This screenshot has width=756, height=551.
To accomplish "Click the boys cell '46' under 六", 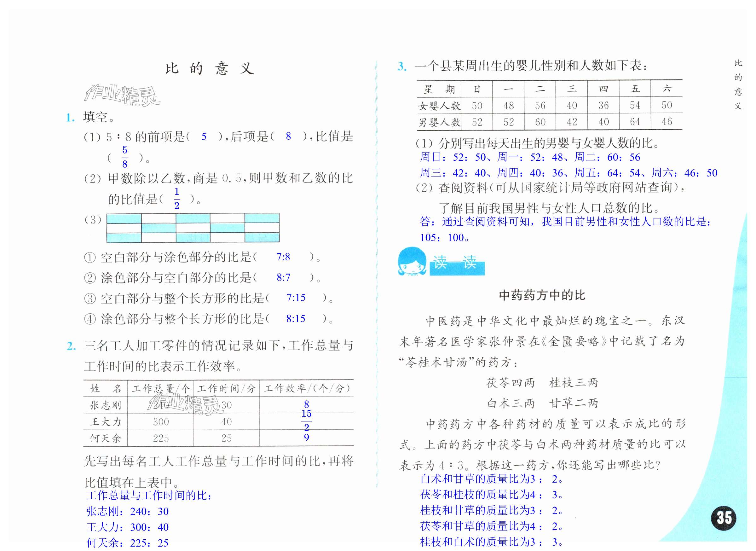I will (x=667, y=121).
